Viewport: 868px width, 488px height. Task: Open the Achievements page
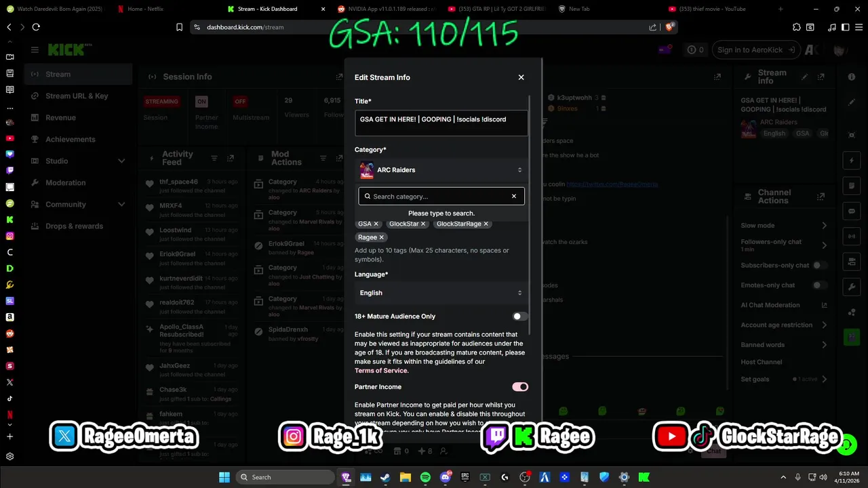tap(79, 140)
